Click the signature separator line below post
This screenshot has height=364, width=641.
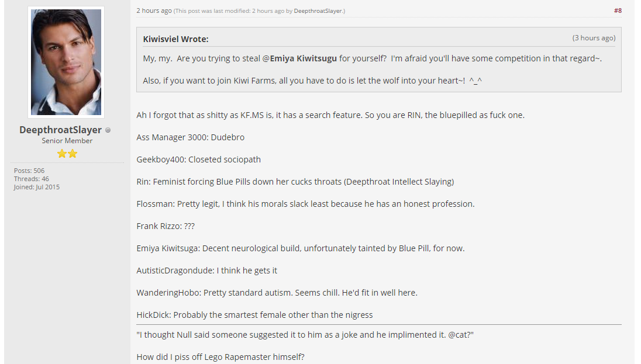click(379, 325)
